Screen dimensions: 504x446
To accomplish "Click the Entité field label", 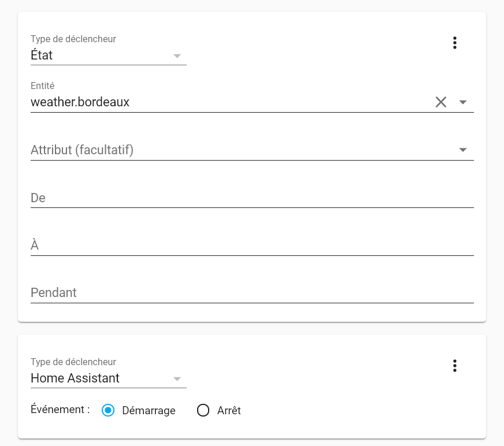I will click(x=42, y=86).
